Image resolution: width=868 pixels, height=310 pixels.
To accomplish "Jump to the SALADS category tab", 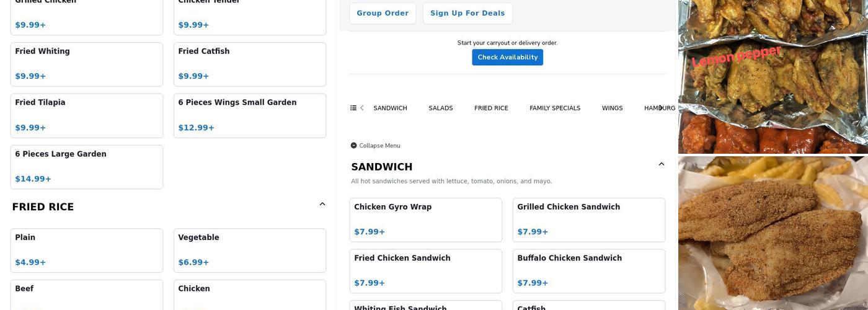I will click(x=440, y=108).
